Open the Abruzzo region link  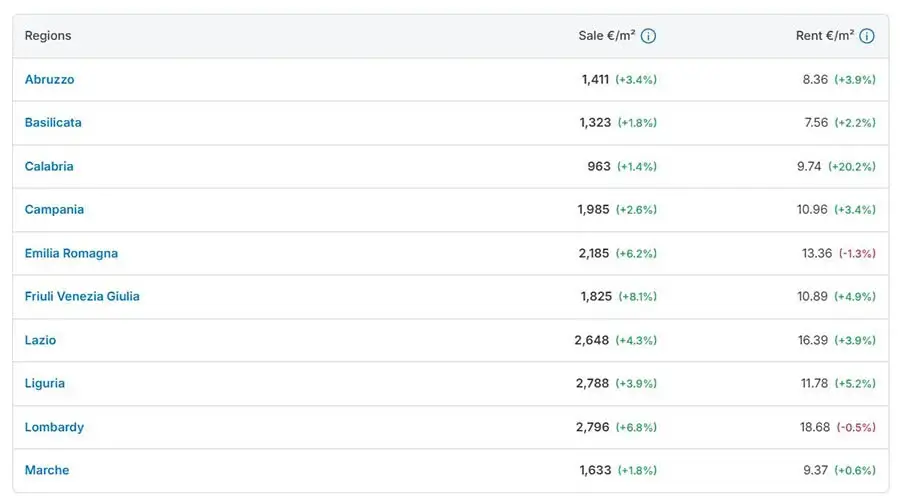[x=49, y=79]
